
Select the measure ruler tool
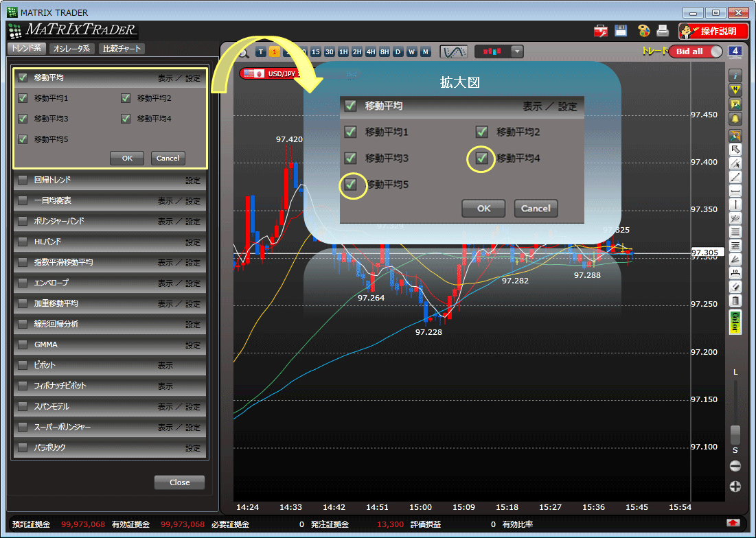pyautogui.click(x=735, y=274)
